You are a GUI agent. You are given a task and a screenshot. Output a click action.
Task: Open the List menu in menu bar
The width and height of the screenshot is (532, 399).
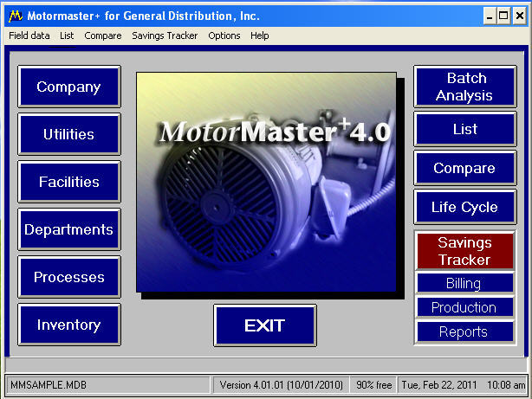[x=67, y=35]
